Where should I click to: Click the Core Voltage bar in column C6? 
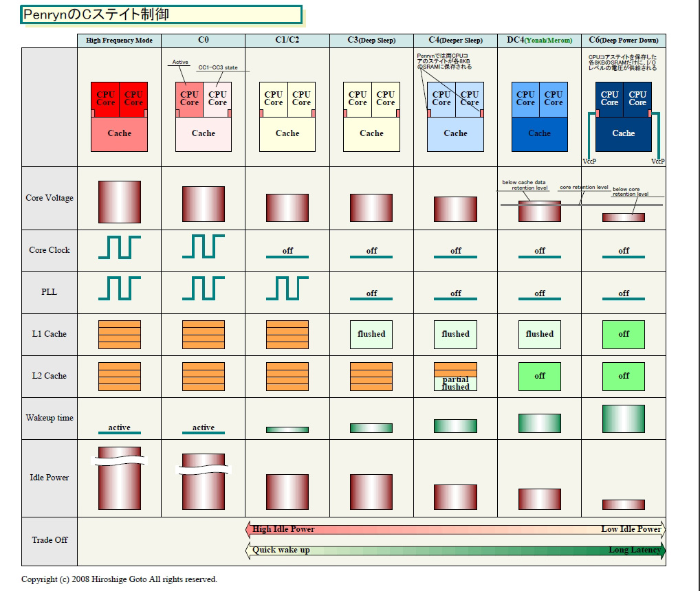623,217
